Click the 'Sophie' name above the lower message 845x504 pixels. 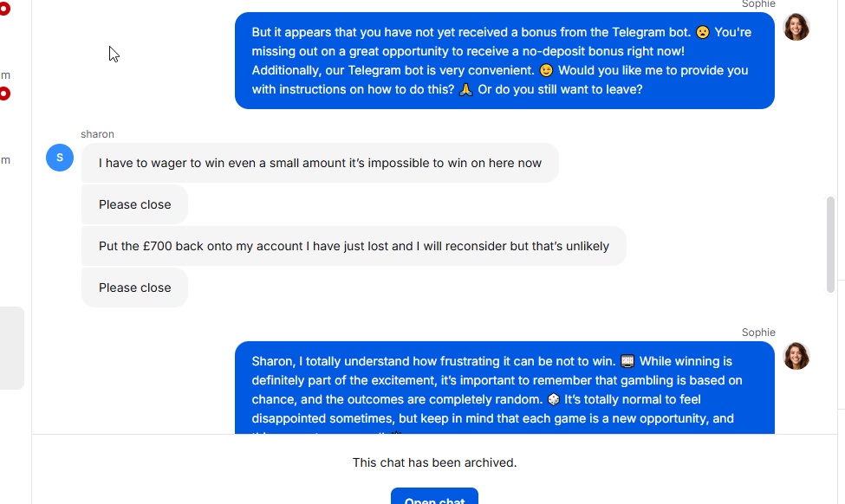point(758,333)
